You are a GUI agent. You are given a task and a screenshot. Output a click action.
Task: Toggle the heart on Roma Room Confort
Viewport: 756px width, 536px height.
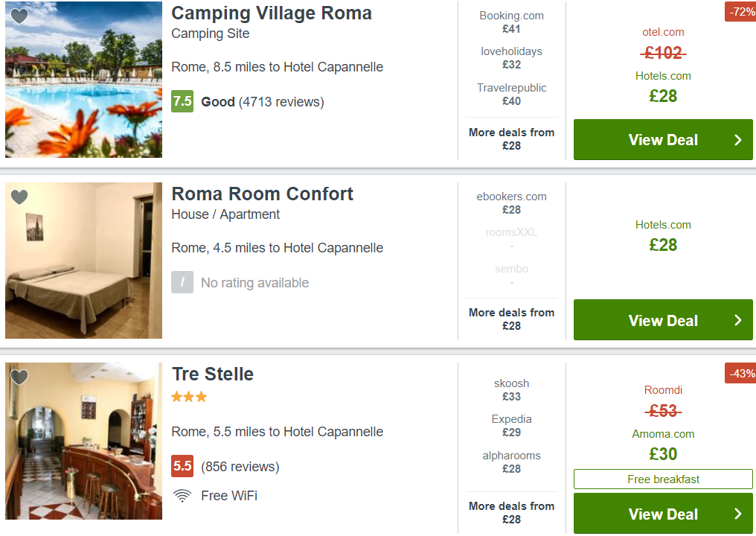pyautogui.click(x=19, y=197)
